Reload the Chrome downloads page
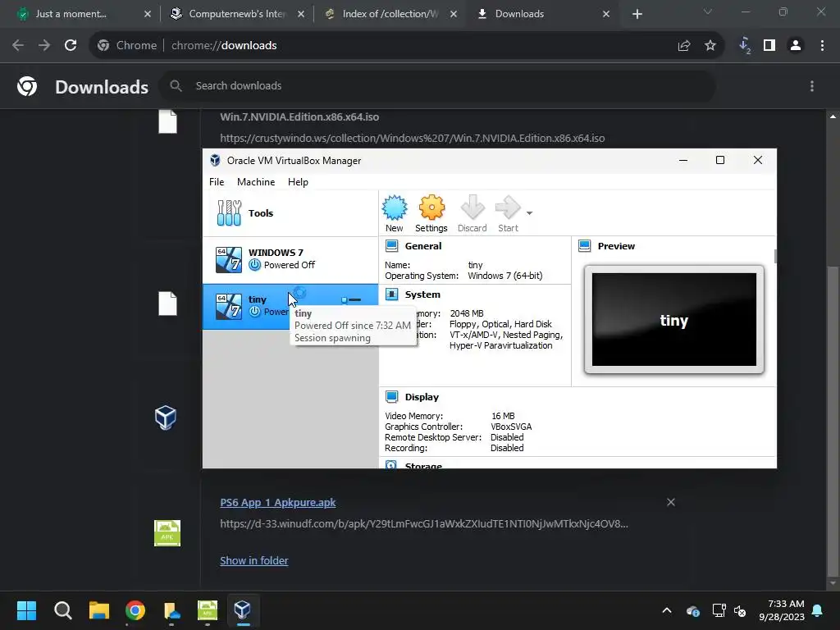840x630 pixels. pos(71,46)
